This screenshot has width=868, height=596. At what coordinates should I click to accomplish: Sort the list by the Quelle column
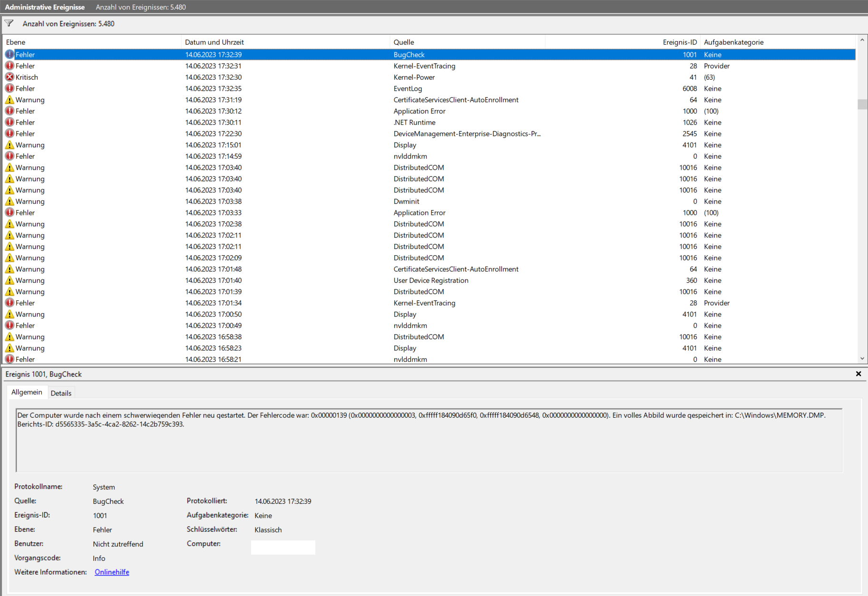[468, 42]
